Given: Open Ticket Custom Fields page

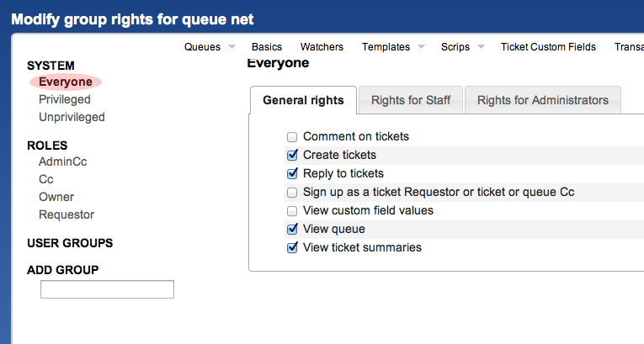Looking at the screenshot, I should 548,47.
